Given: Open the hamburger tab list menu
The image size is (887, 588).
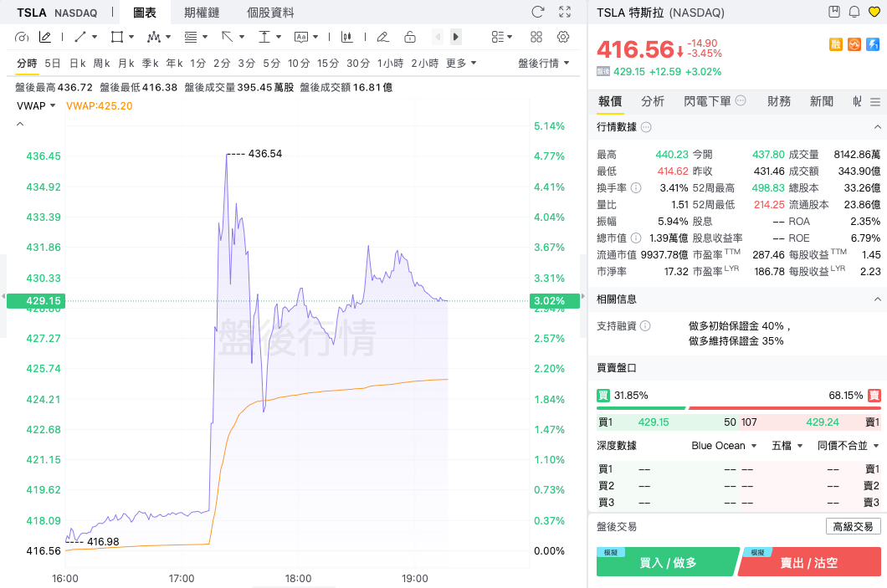Looking at the screenshot, I should (875, 102).
